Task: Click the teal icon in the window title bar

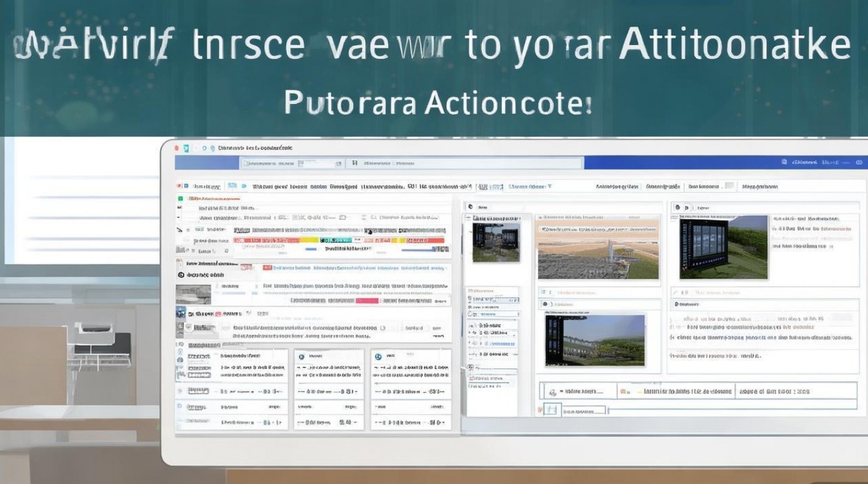Action: [x=187, y=148]
